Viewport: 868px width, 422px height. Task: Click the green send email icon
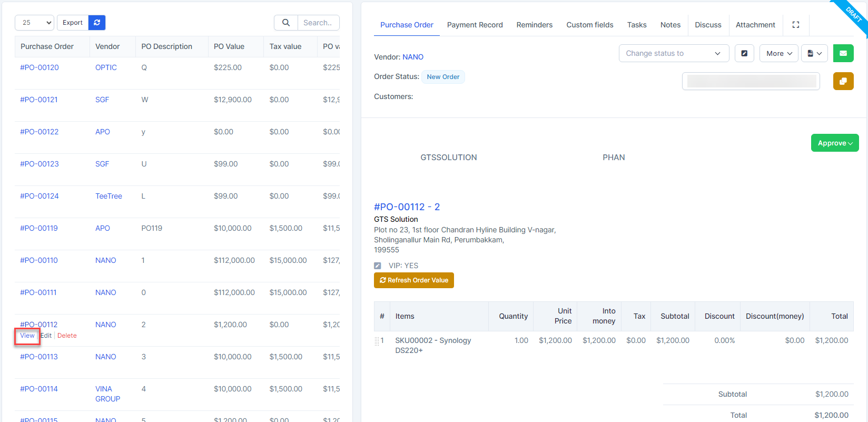[843, 53]
